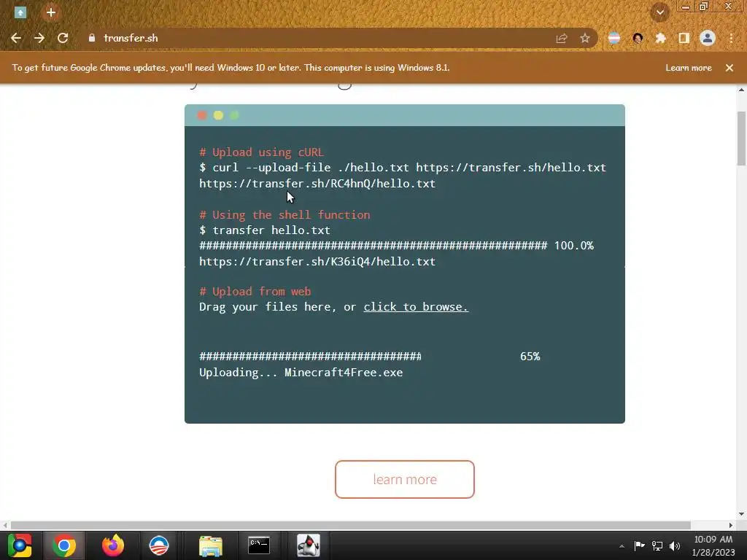Image resolution: width=747 pixels, height=560 pixels.
Task: Open the striped flag extension icon
Action: 614,38
